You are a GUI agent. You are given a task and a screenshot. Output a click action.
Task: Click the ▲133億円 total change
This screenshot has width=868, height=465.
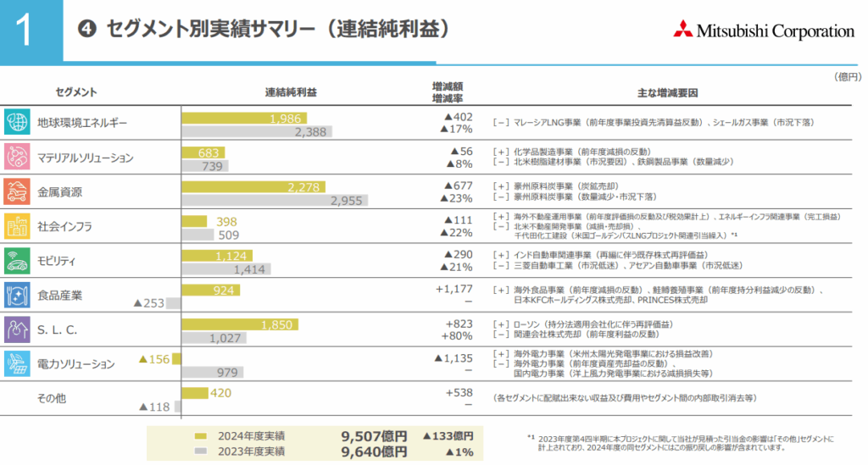[x=448, y=435]
